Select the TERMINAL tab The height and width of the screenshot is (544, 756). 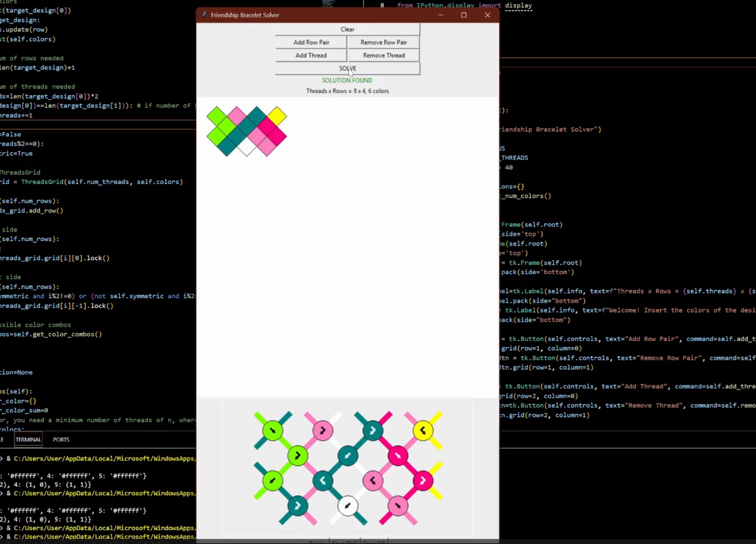click(28, 439)
